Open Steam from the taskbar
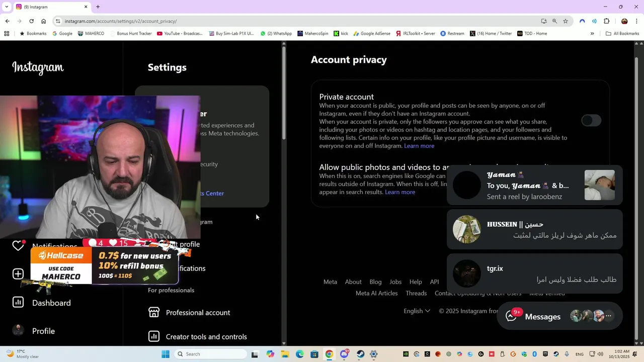Image resolution: width=644 pixels, height=362 pixels. click(x=360, y=354)
